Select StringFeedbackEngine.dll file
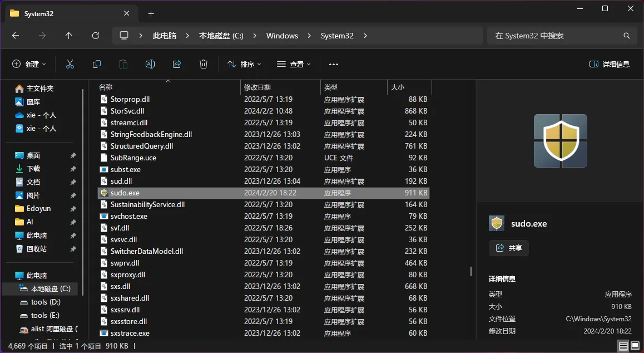This screenshot has height=353, width=644. [x=263, y=135]
